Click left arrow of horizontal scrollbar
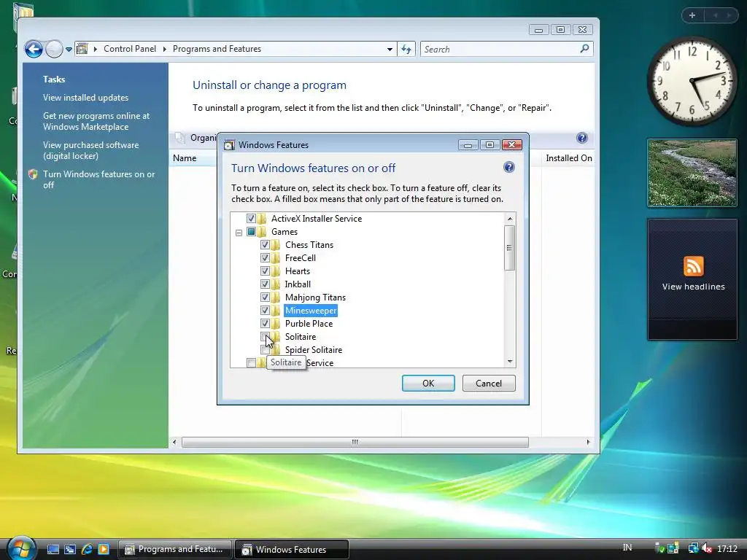This screenshot has width=747, height=560. (x=174, y=442)
